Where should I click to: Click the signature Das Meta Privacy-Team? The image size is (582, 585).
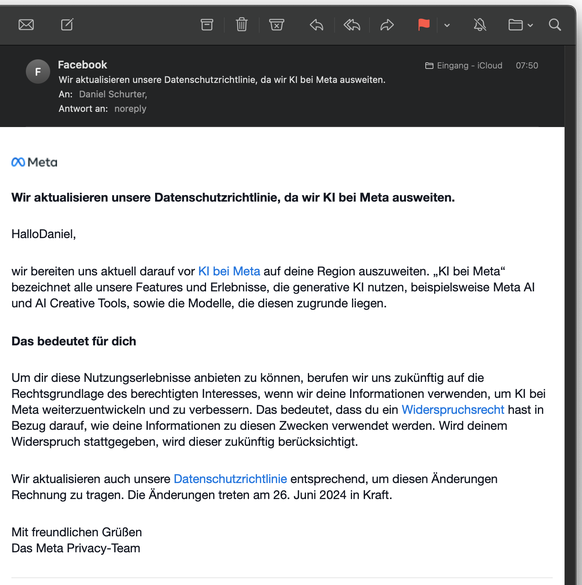pos(76,548)
